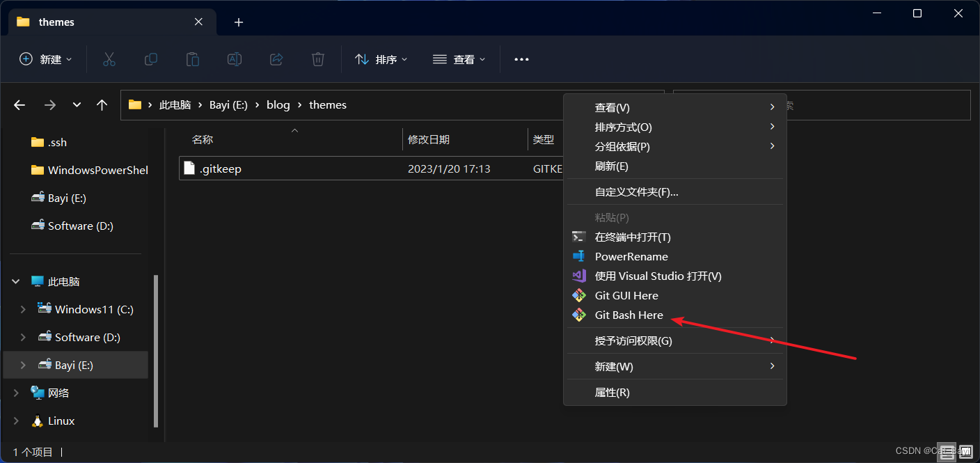
Task: Select Linux item in sidebar
Action: [x=54, y=421]
